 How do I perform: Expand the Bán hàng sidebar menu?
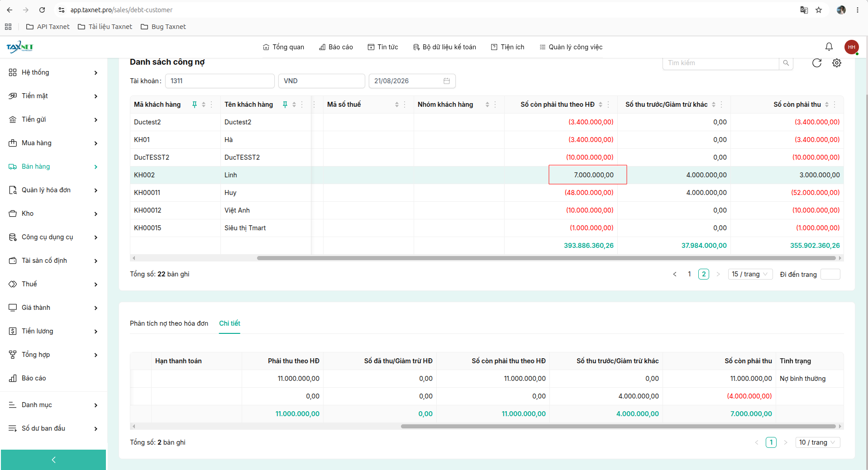point(53,166)
